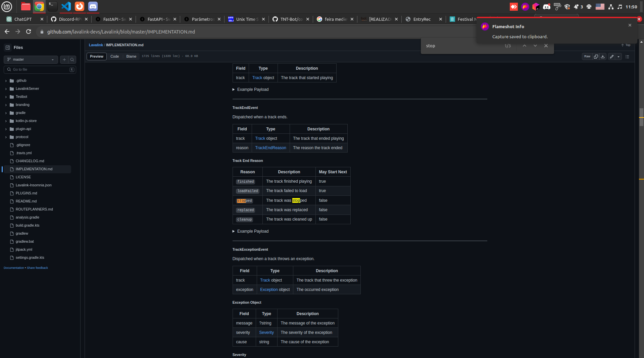Click the Flameshot tray icon
644x358 pixels.
click(x=525, y=7)
